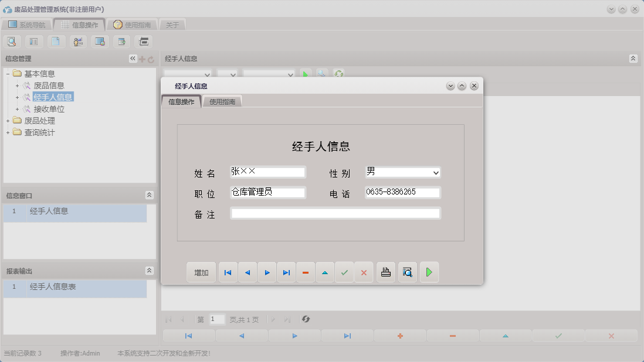Click the red X to cancel editing
Screen dimensions: 644x362
point(364,272)
